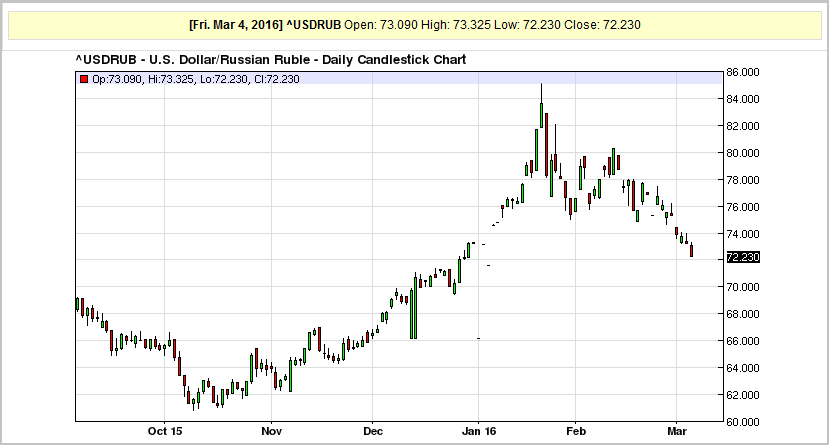Click the 84.000 axis label
Viewport: 829px width, 445px height.
[743, 99]
